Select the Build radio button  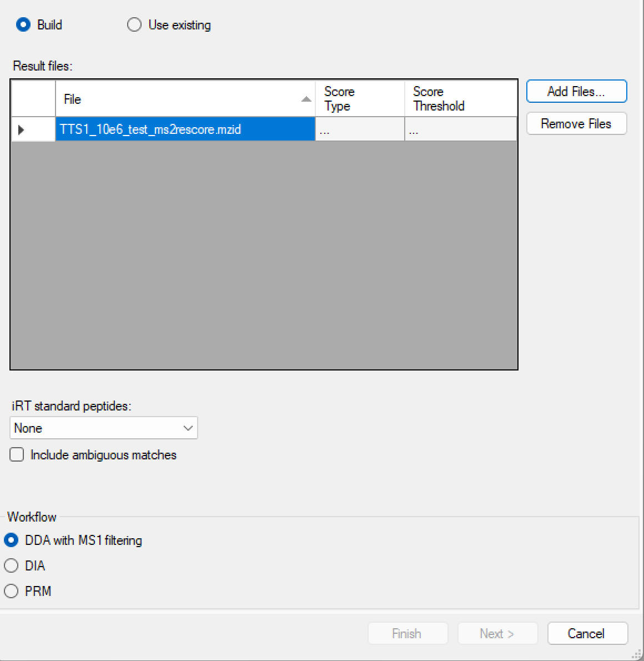point(23,25)
